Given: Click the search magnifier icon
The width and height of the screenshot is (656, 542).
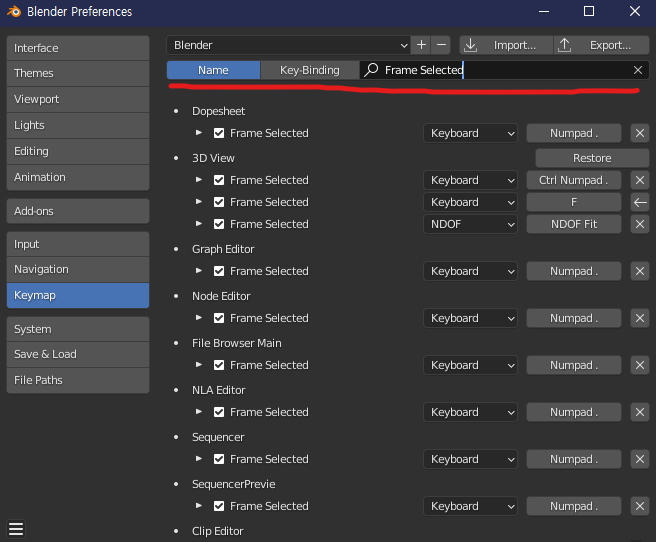Looking at the screenshot, I should pyautogui.click(x=371, y=70).
